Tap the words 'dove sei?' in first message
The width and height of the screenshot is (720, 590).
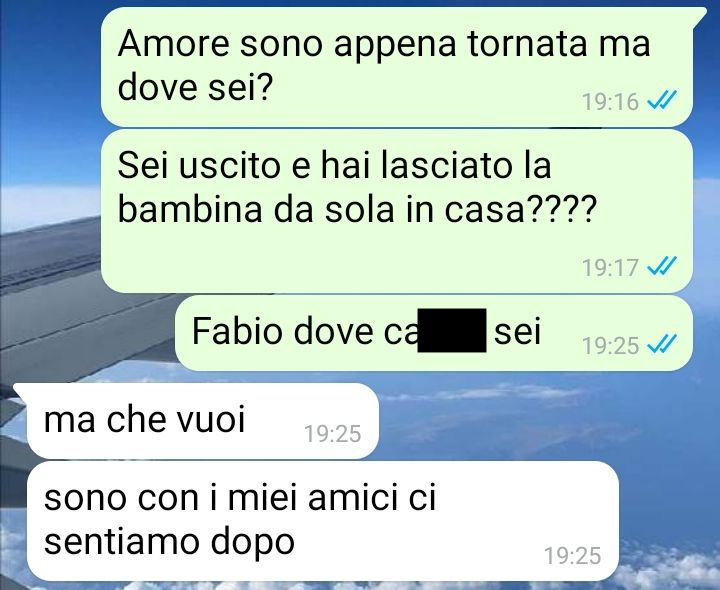point(196,87)
